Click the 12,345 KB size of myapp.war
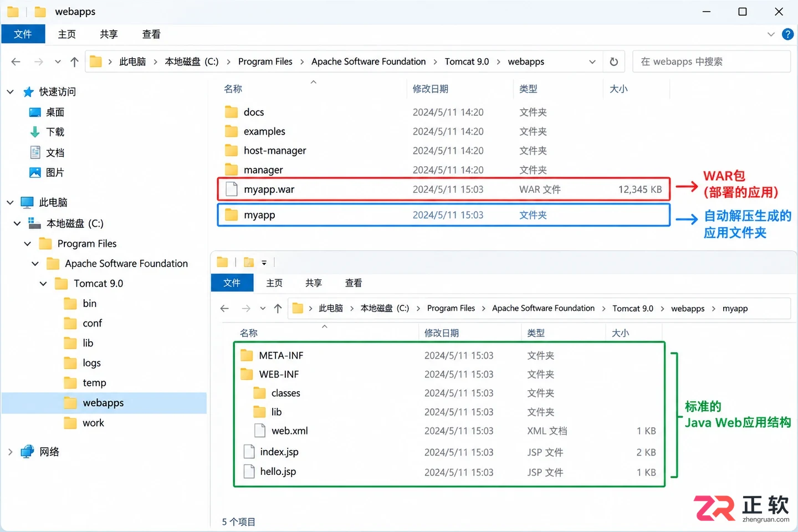The width and height of the screenshot is (798, 532). [x=640, y=189]
